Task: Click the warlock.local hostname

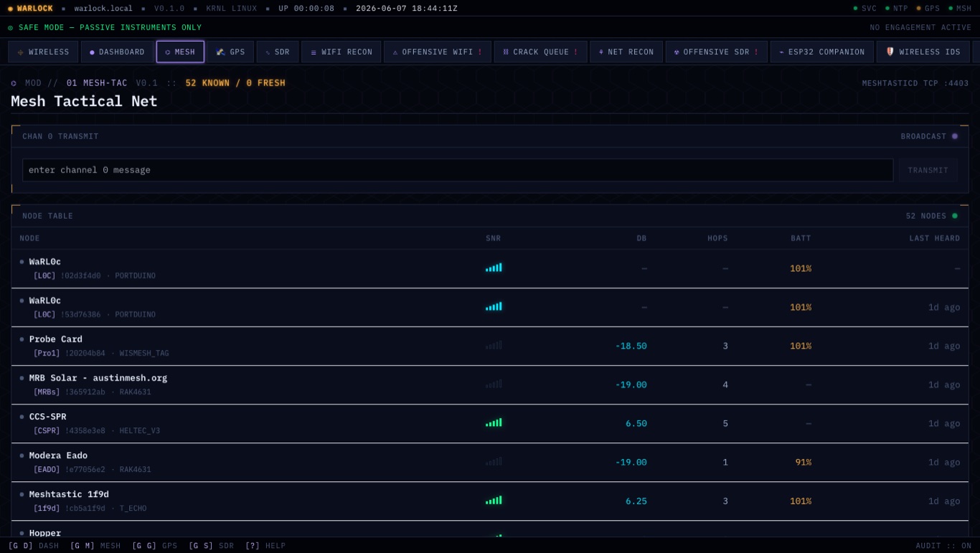Action: [x=103, y=9]
